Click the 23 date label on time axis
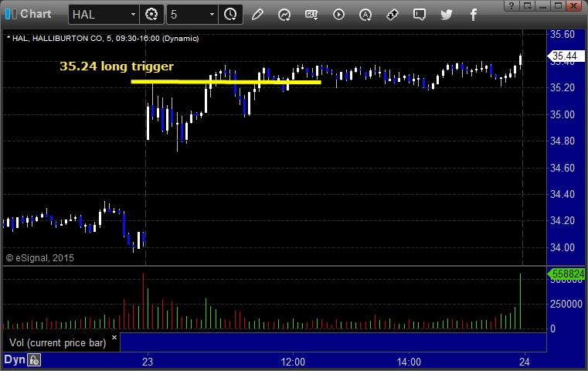Image resolution: width=588 pixels, height=371 pixels. pos(148,362)
